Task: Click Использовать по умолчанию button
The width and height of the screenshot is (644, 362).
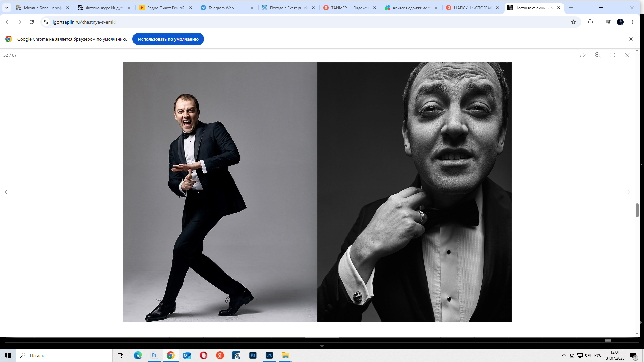Action: [x=168, y=39]
